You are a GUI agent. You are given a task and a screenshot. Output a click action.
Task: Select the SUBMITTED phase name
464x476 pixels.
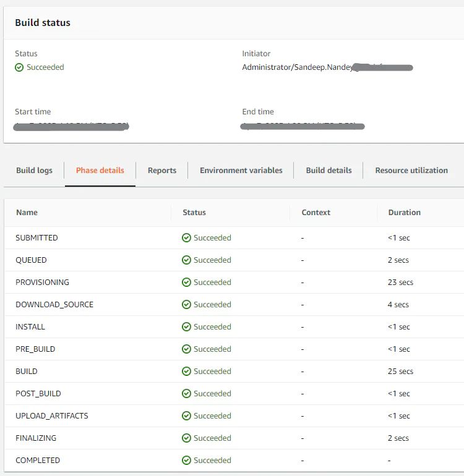coord(37,238)
